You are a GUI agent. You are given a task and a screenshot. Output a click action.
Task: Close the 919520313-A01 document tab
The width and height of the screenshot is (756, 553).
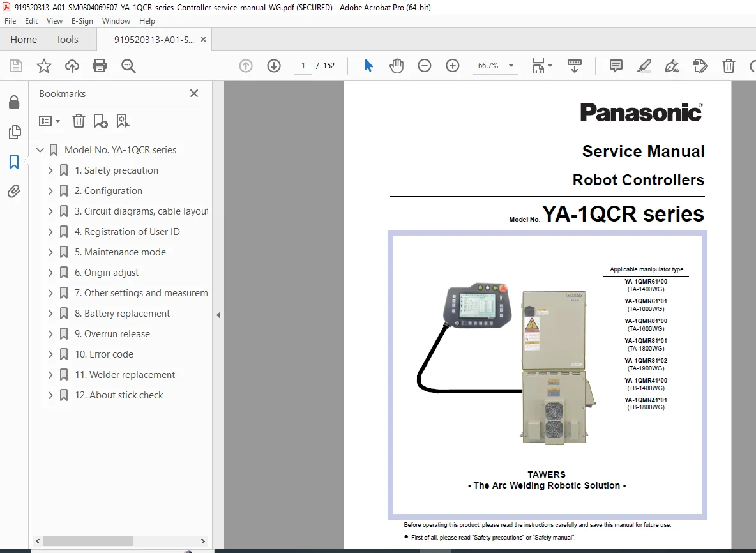pos(204,40)
